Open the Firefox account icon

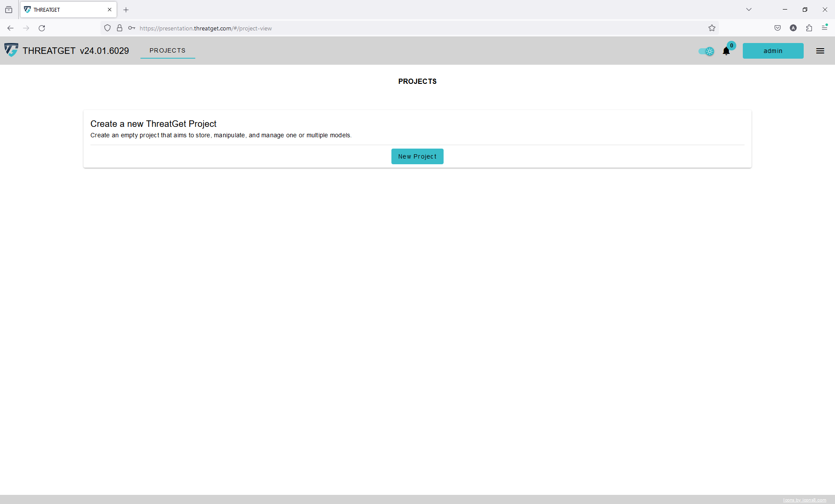coord(793,28)
